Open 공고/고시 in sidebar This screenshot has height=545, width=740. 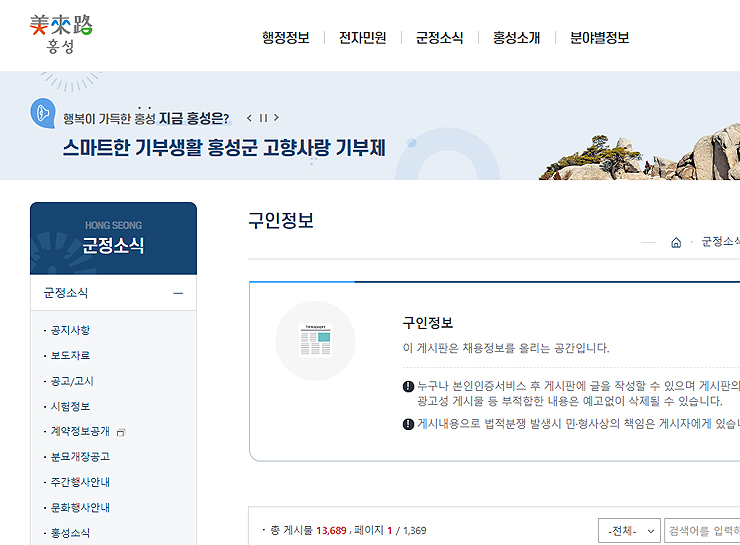tap(72, 381)
